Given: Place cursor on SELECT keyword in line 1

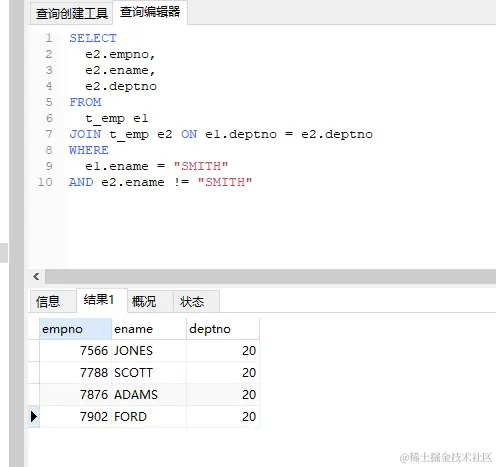Looking at the screenshot, I should tap(93, 38).
